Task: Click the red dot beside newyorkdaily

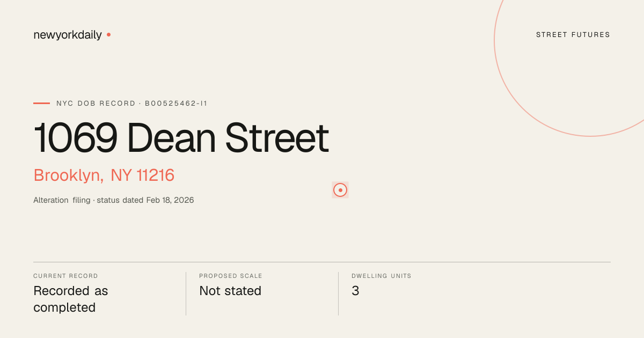Action: [x=108, y=34]
